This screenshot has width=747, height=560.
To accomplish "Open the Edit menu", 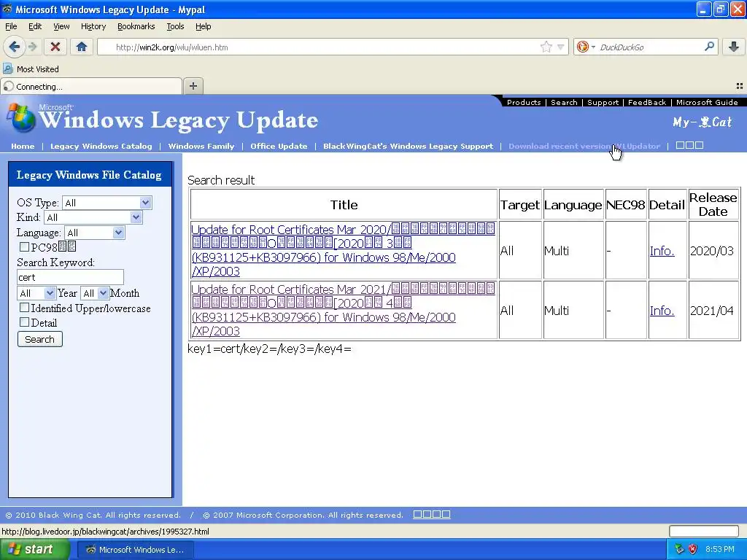I will pos(35,26).
